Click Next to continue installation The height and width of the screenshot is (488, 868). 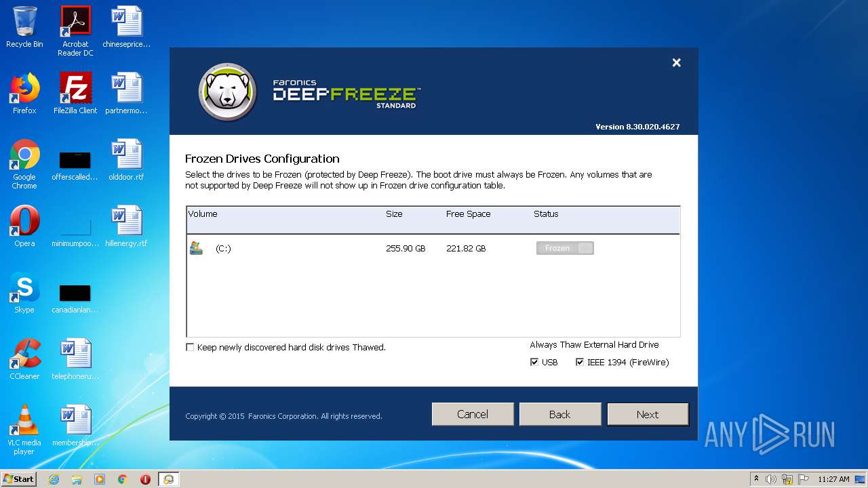pos(648,414)
